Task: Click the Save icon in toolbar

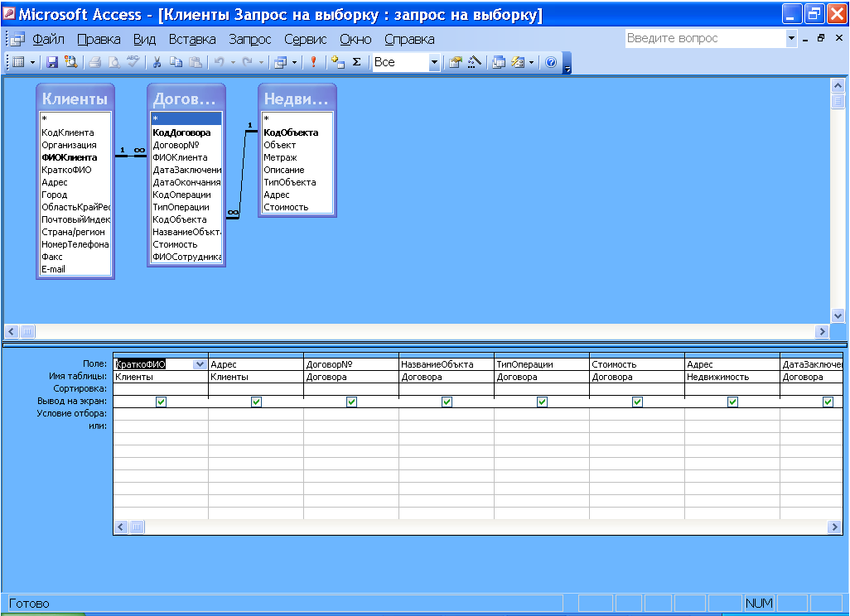Action: point(52,62)
